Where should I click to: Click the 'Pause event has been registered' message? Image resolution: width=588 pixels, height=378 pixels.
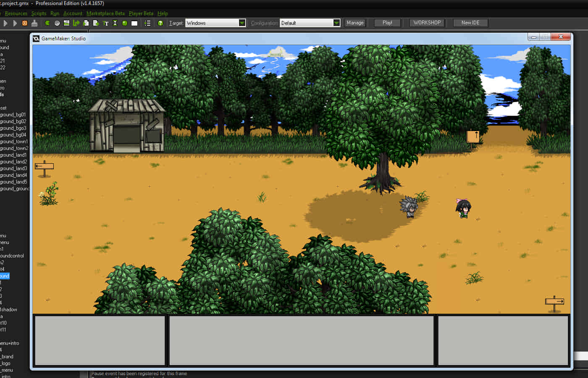point(139,373)
